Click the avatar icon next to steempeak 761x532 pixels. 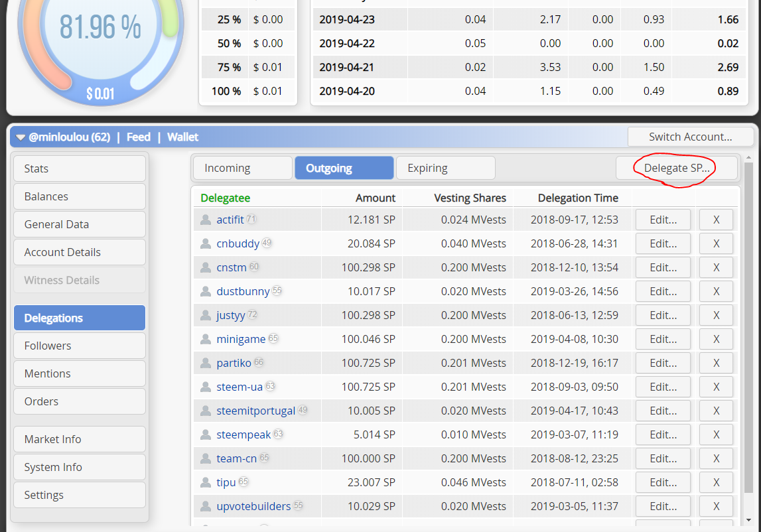(206, 435)
